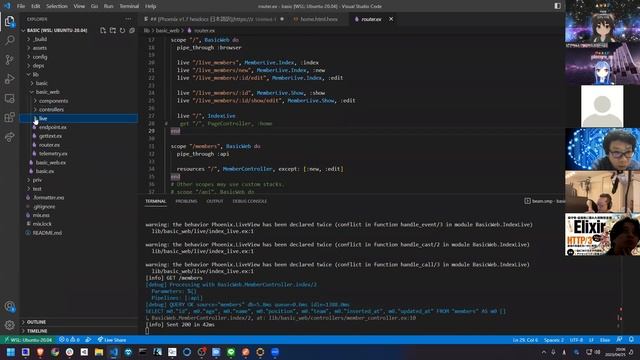This screenshot has height=360, width=640.
Task: Expand the assets folder
Action: [79, 48]
